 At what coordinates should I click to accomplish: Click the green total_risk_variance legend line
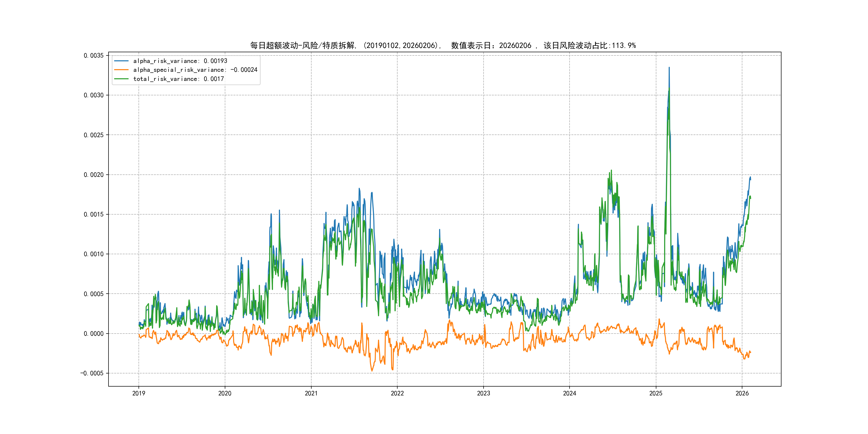point(121,79)
